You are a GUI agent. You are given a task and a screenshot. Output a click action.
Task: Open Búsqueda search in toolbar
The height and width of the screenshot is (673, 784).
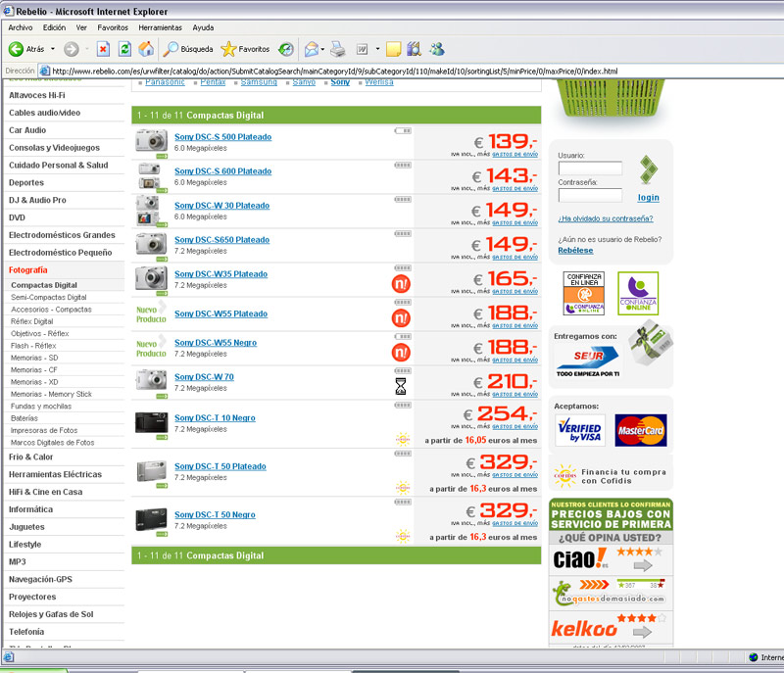188,49
